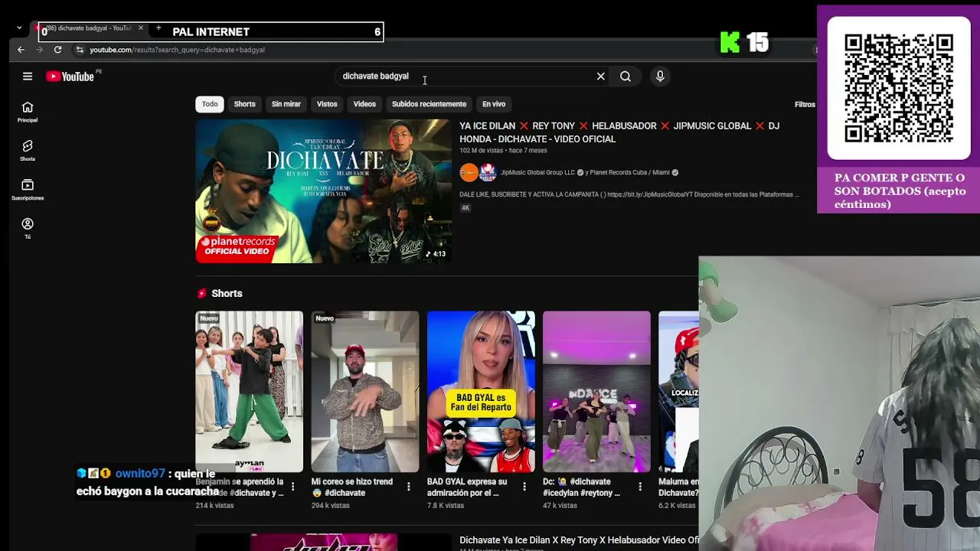Click the magnifying glass search button
This screenshot has height=551, width=980.
(626, 77)
